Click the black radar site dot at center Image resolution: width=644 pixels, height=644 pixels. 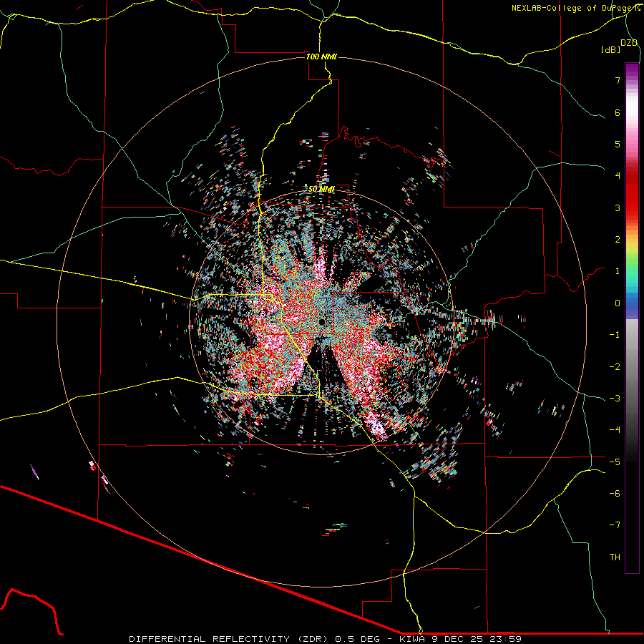323,321
